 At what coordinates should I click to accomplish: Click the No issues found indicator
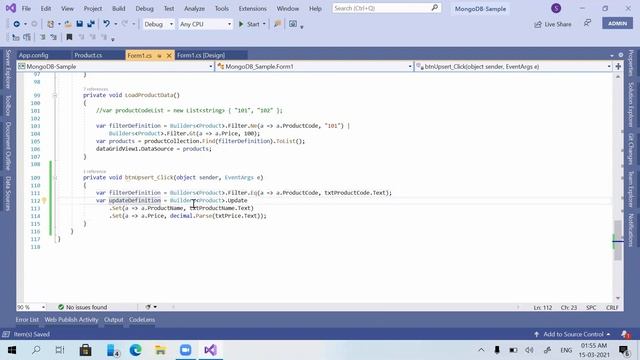82,307
